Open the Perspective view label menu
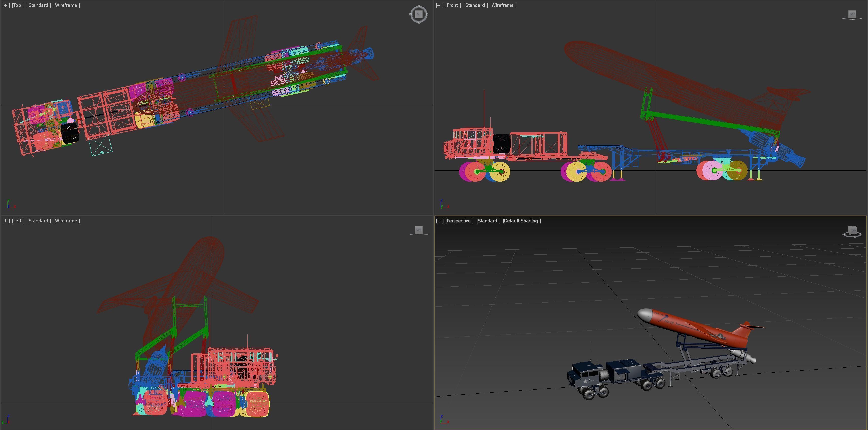The width and height of the screenshot is (868, 430). 459,220
